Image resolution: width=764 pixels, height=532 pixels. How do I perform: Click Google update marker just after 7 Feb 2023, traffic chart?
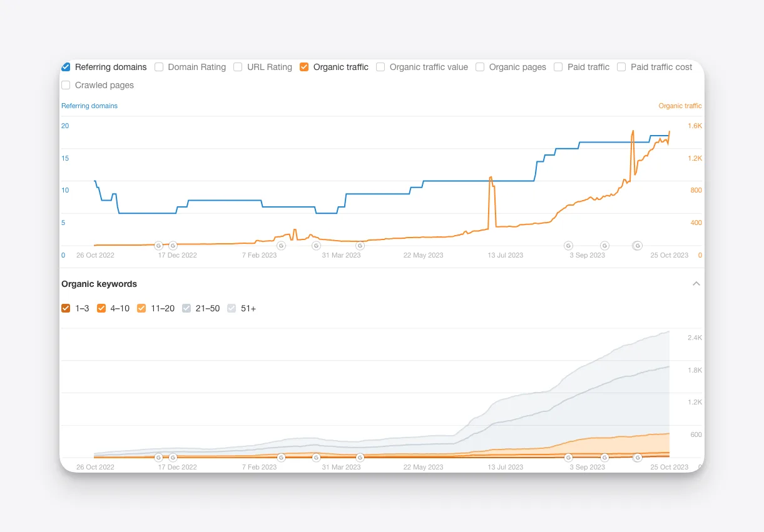(x=281, y=246)
